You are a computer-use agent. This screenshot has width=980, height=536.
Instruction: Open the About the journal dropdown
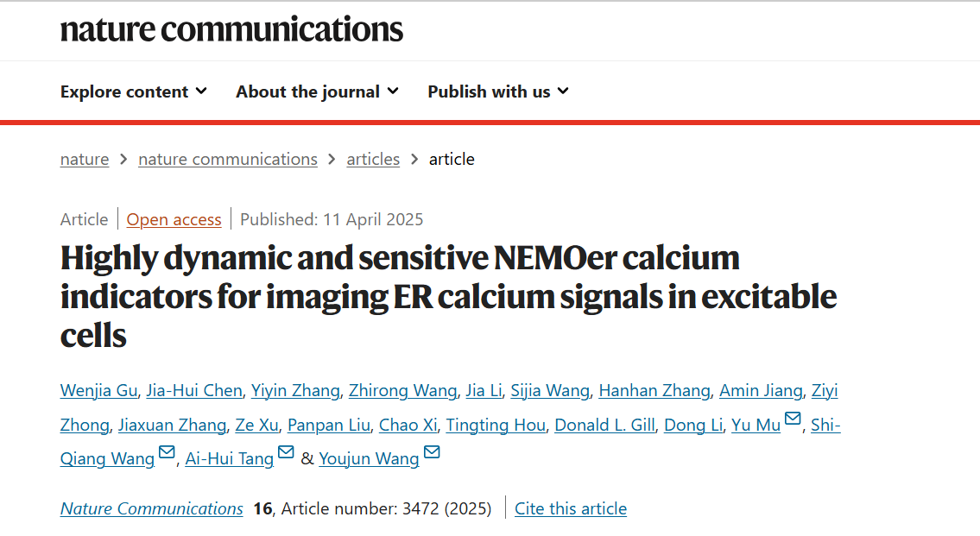318,91
